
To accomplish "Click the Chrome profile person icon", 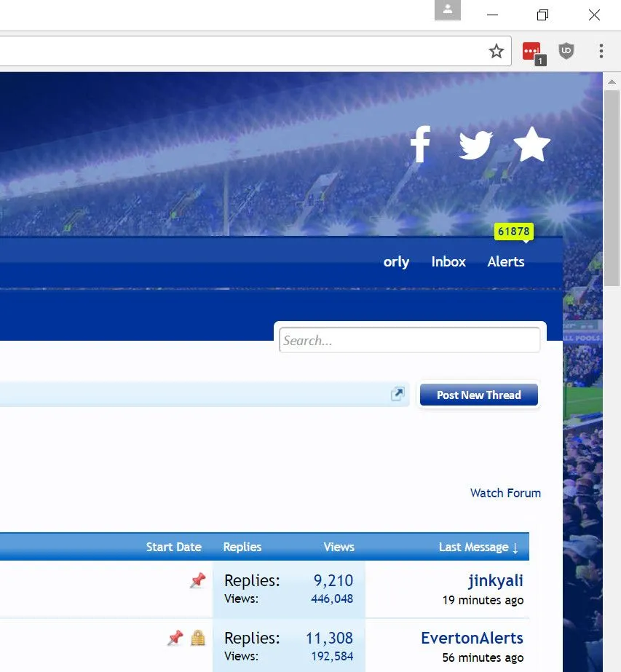I will pyautogui.click(x=448, y=10).
